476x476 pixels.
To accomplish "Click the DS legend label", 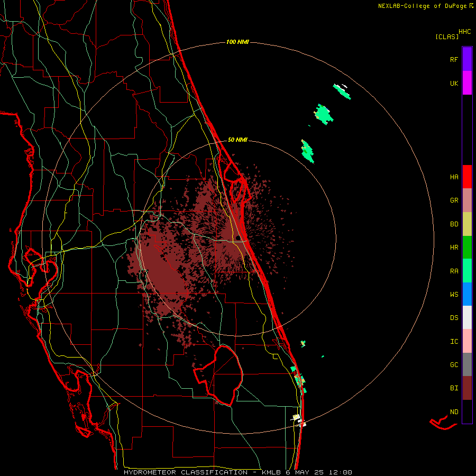I will tap(454, 318).
